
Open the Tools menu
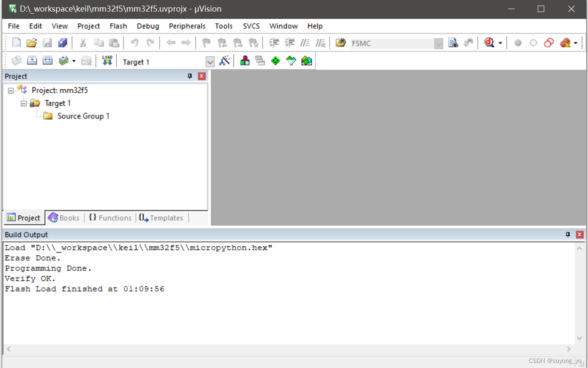[224, 26]
